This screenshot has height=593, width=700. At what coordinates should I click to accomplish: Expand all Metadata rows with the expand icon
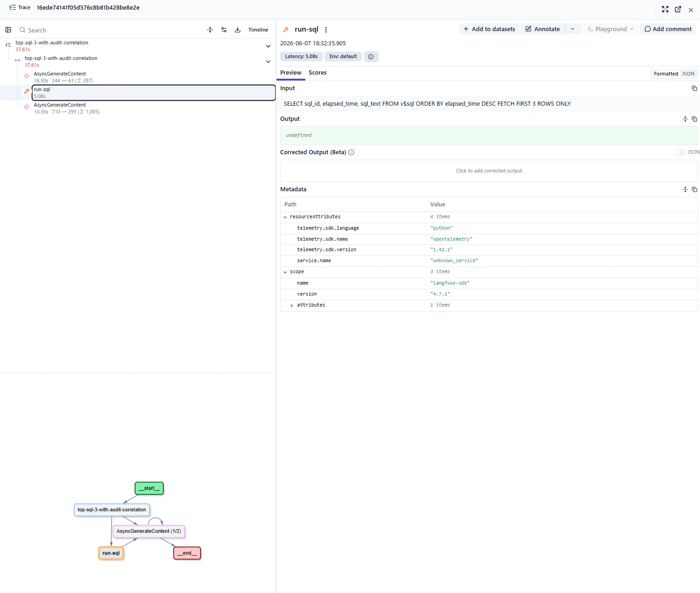685,189
